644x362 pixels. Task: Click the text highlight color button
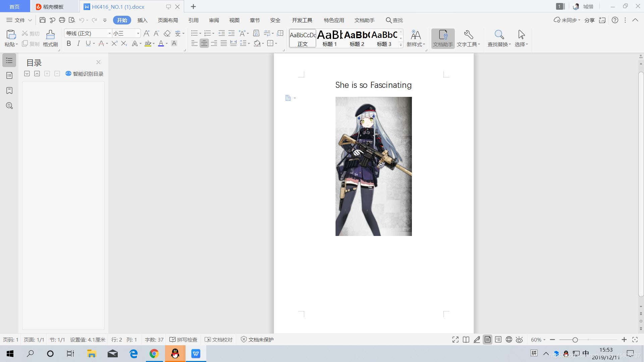pos(148,43)
